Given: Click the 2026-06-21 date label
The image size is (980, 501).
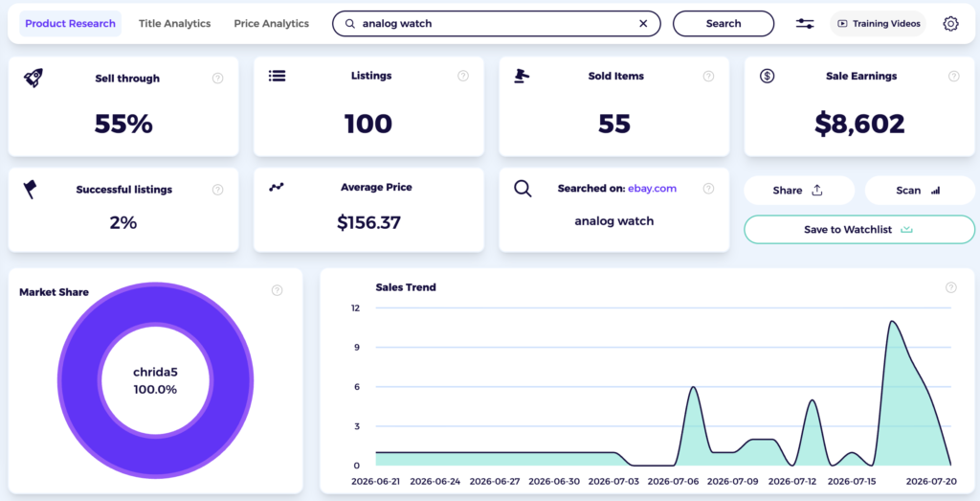Looking at the screenshot, I should [375, 482].
